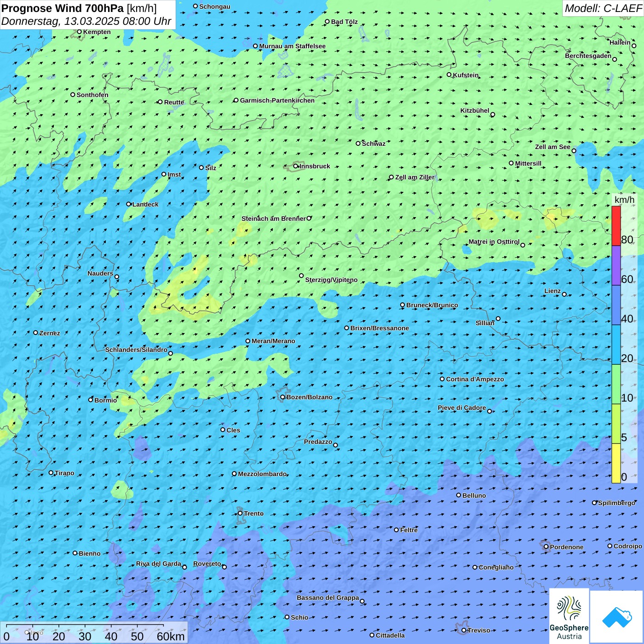Click the Cortina d'Ampezzo label
This screenshot has height=644, width=644.
point(475,379)
